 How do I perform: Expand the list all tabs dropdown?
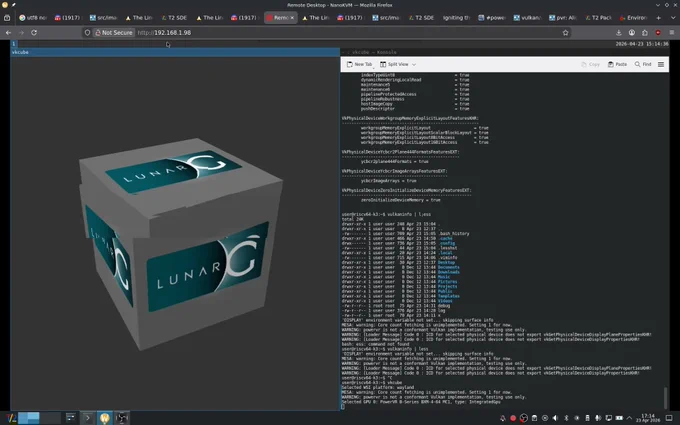(x=673, y=18)
